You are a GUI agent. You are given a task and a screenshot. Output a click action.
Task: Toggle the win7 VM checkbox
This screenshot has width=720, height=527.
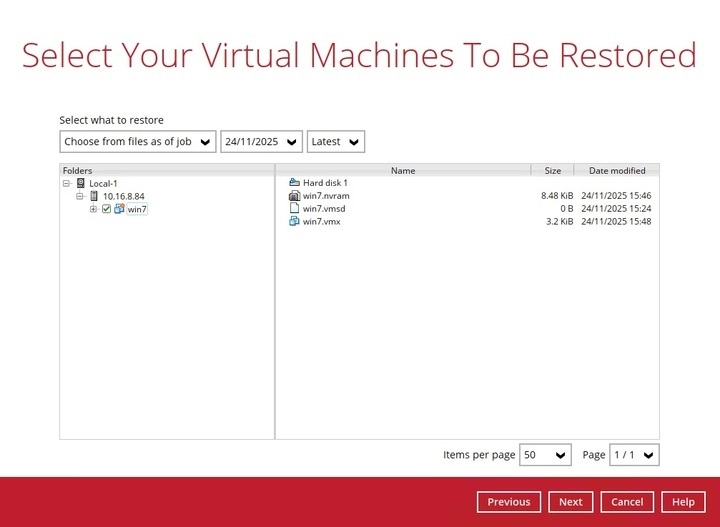[x=107, y=209]
